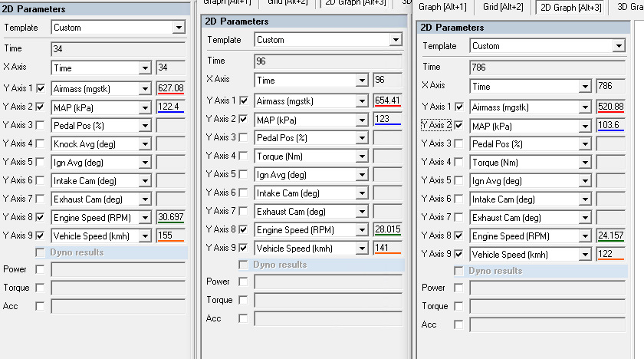
Task: Enable the Acc checkbox in Time 786 panel
Action: [459, 324]
